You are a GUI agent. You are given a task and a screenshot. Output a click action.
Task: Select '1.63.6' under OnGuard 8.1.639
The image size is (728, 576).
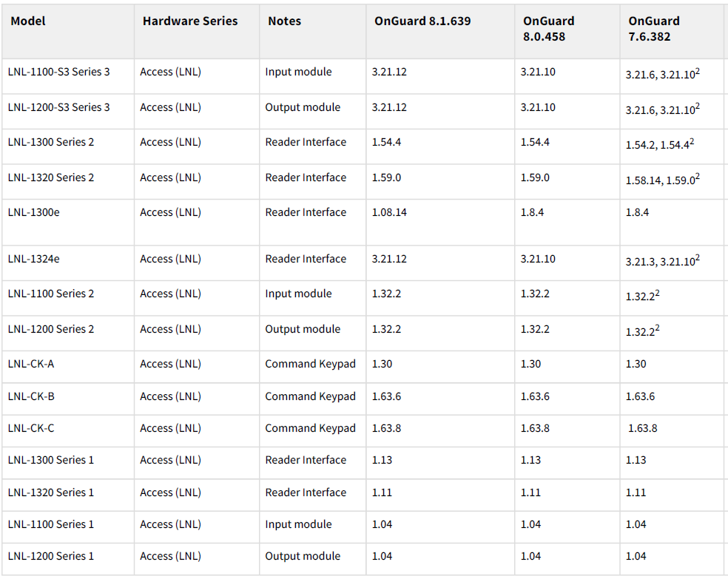tap(386, 396)
